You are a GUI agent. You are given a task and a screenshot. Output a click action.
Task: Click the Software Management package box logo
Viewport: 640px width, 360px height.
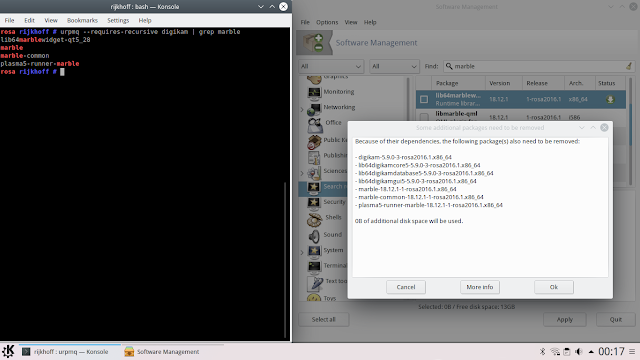coord(314,42)
